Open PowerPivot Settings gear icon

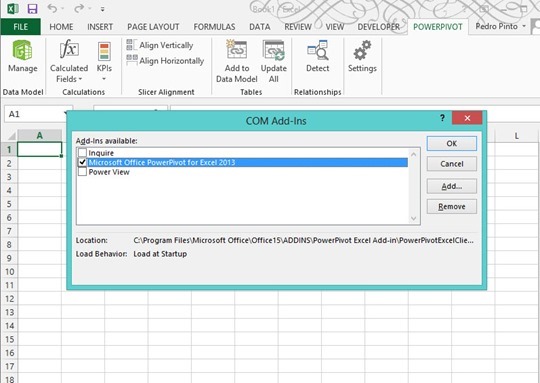point(362,56)
